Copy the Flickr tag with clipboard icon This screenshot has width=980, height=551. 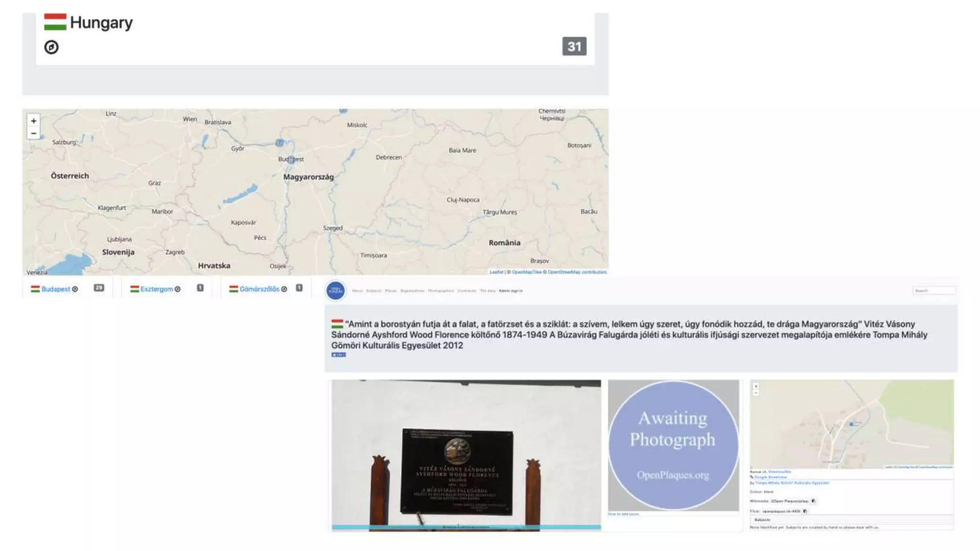[805, 511]
